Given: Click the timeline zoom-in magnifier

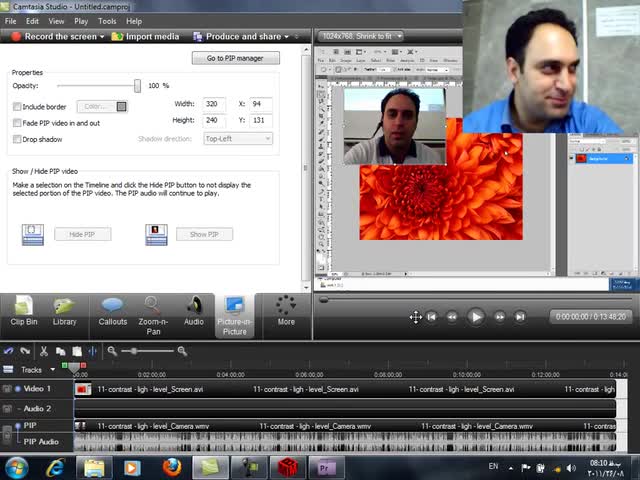Looking at the screenshot, I should click(182, 351).
